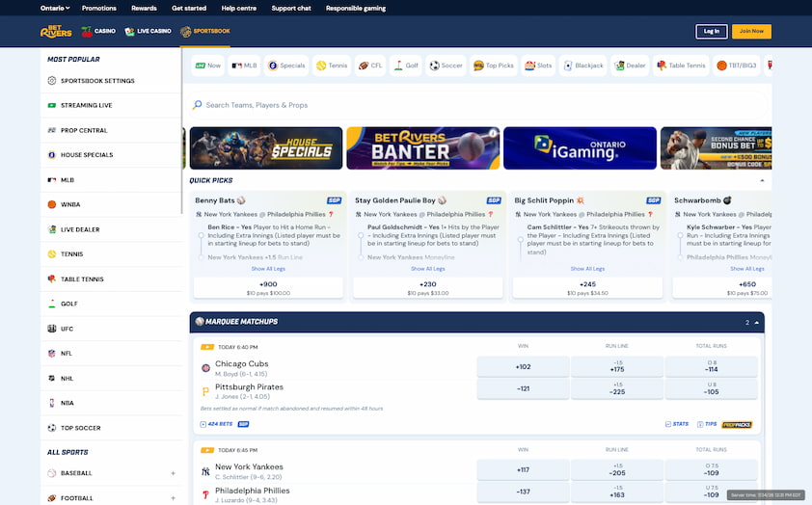Select the Blackjack quick tab
812x505 pixels.
(583, 66)
